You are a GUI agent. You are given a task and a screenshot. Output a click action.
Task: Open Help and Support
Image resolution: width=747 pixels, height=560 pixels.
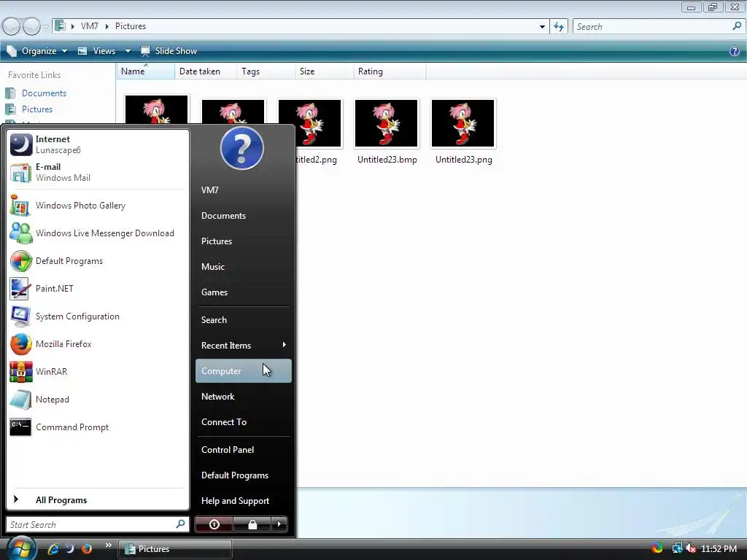point(243,501)
